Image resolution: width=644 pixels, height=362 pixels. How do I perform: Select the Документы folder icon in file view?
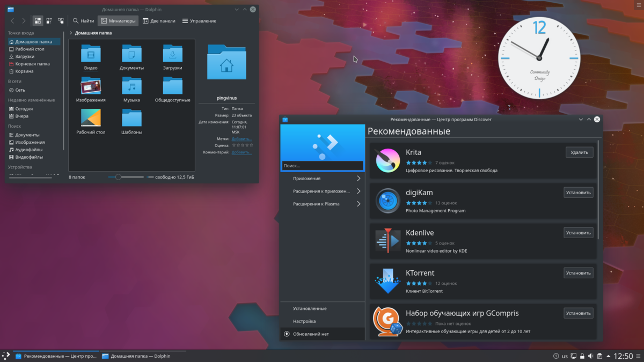click(131, 54)
